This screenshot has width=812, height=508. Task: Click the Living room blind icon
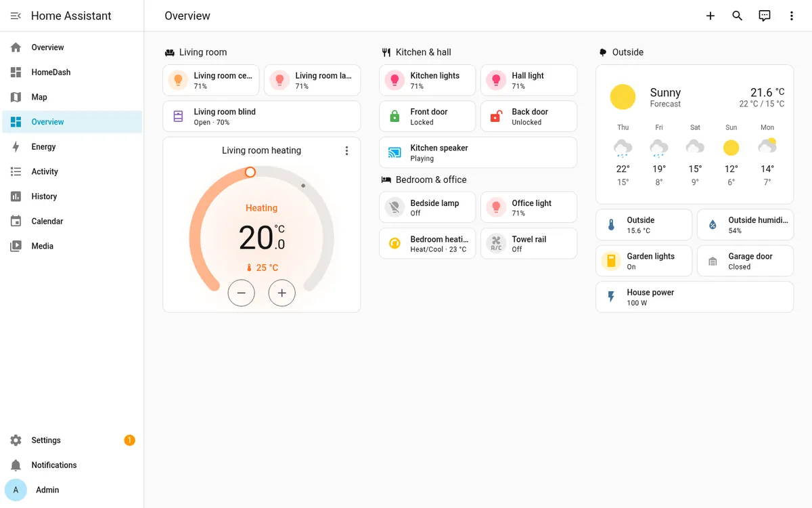pyautogui.click(x=178, y=117)
